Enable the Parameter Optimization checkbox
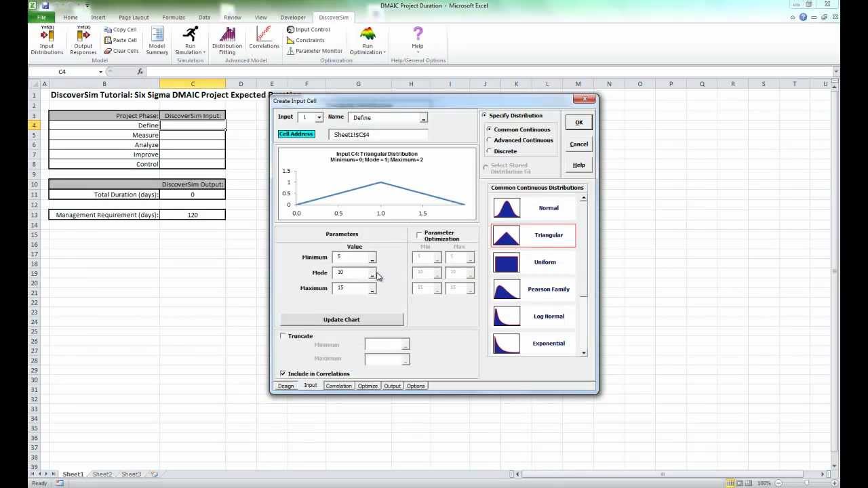Viewport: 868px width, 488px height. point(419,235)
